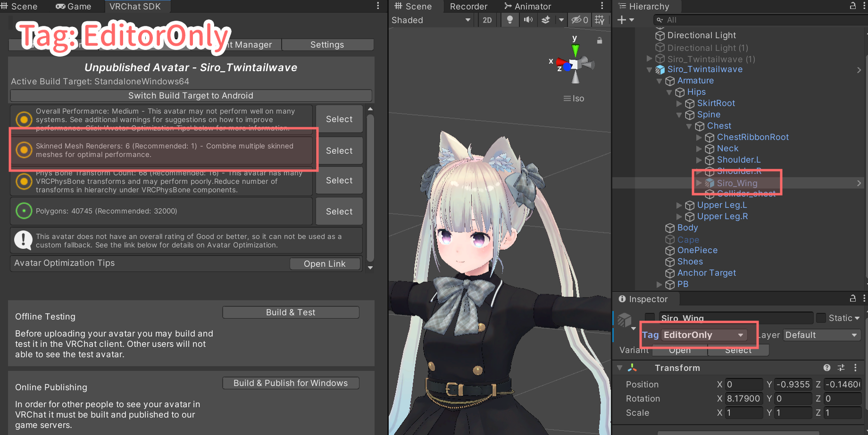Collapse the Chest bone in the hierarchy
The image size is (868, 435).
[x=689, y=126]
